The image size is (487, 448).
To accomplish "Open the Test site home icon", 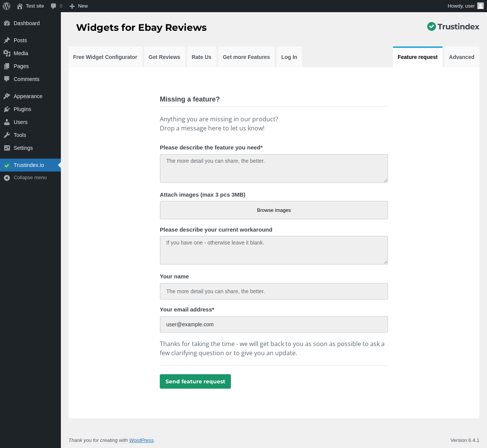I will tap(20, 6).
